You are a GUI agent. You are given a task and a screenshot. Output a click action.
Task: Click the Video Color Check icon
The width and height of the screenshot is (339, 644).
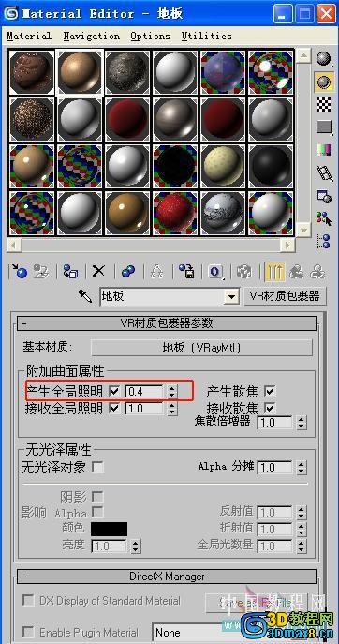pyautogui.click(x=324, y=150)
